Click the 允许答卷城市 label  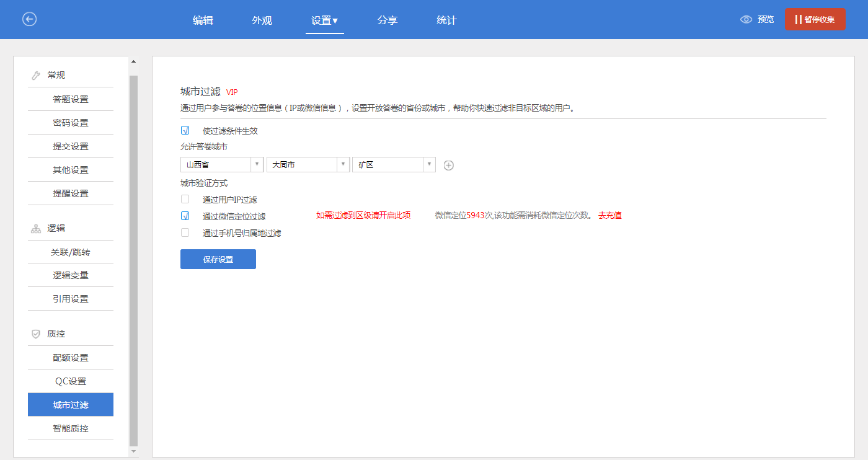click(x=204, y=147)
